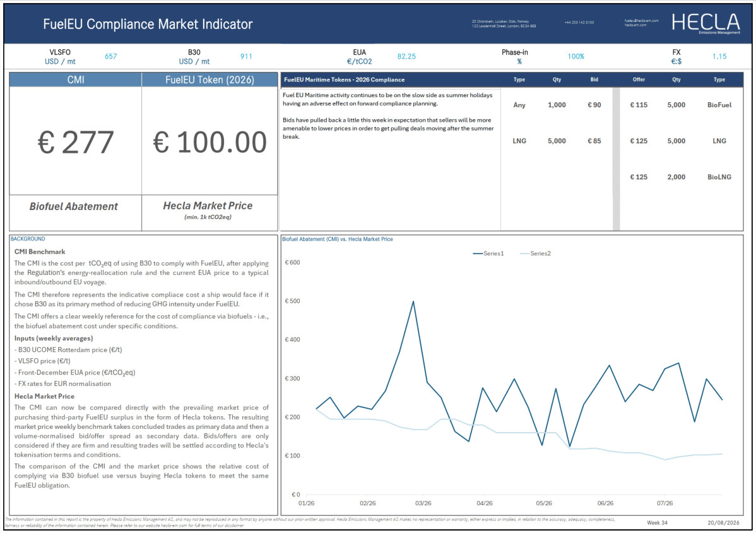Click the Inputs (weekly averages) subheading
Viewport: 756px width, 533px height.
[54, 338]
